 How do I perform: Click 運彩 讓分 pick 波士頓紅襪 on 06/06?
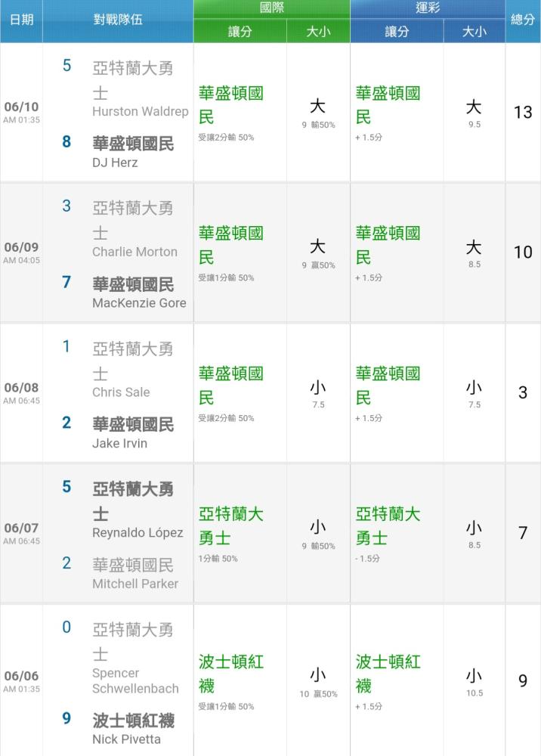(x=388, y=674)
